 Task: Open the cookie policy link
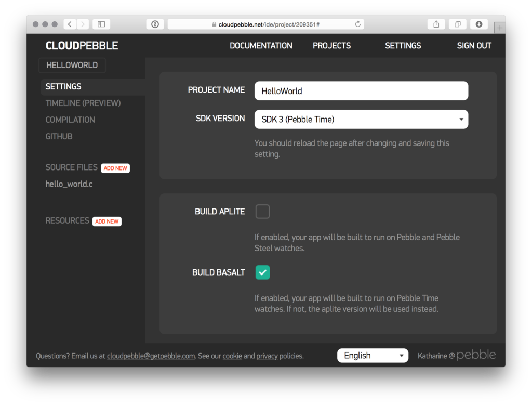click(x=232, y=356)
